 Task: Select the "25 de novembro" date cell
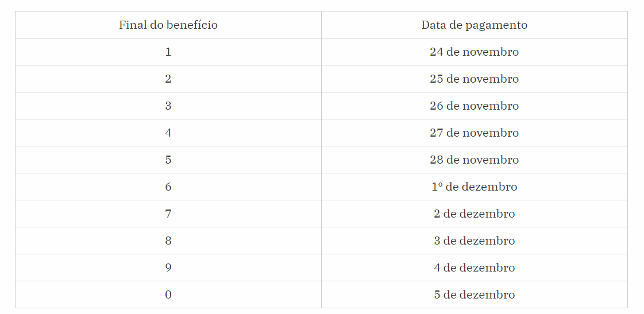(474, 79)
